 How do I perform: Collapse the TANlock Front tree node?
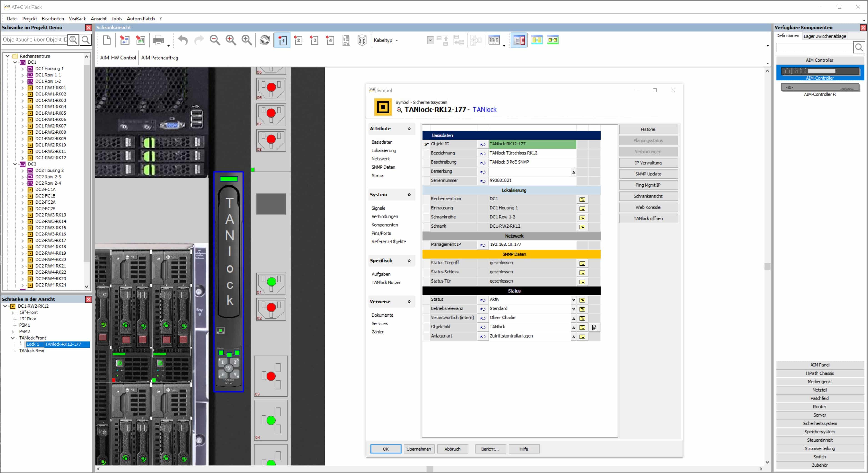pos(12,338)
